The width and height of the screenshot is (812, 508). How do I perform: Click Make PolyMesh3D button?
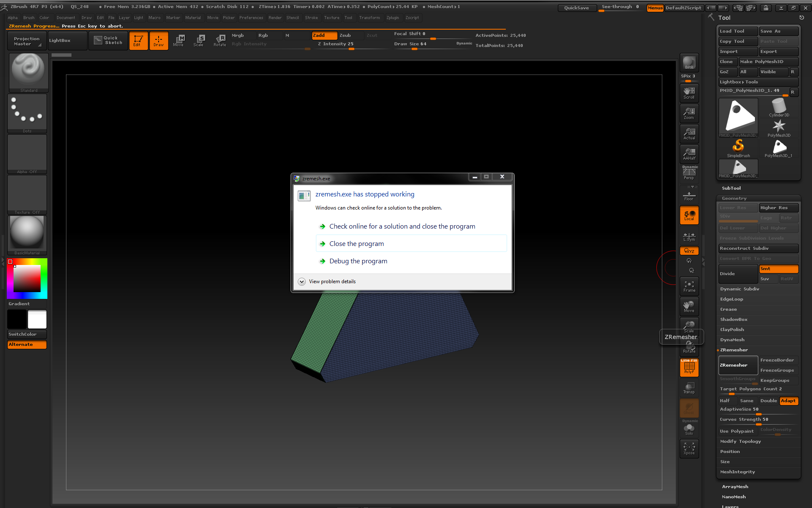tap(768, 62)
